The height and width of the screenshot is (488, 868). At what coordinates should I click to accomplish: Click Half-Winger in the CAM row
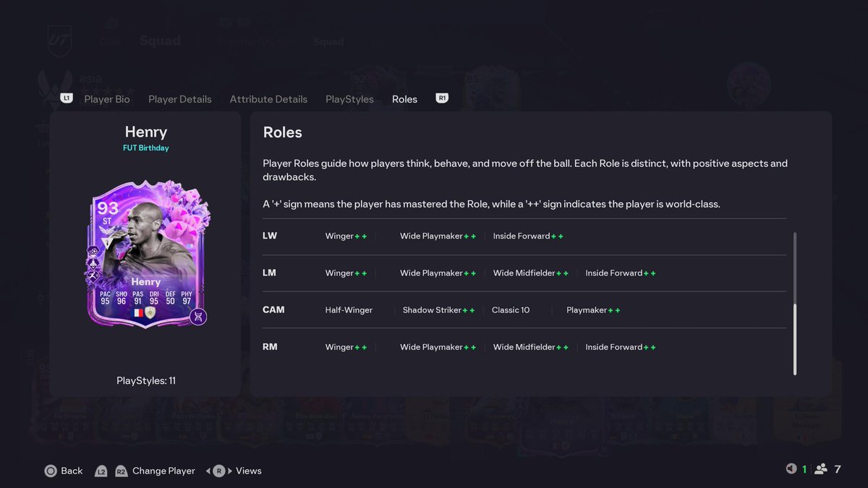pyautogui.click(x=349, y=310)
